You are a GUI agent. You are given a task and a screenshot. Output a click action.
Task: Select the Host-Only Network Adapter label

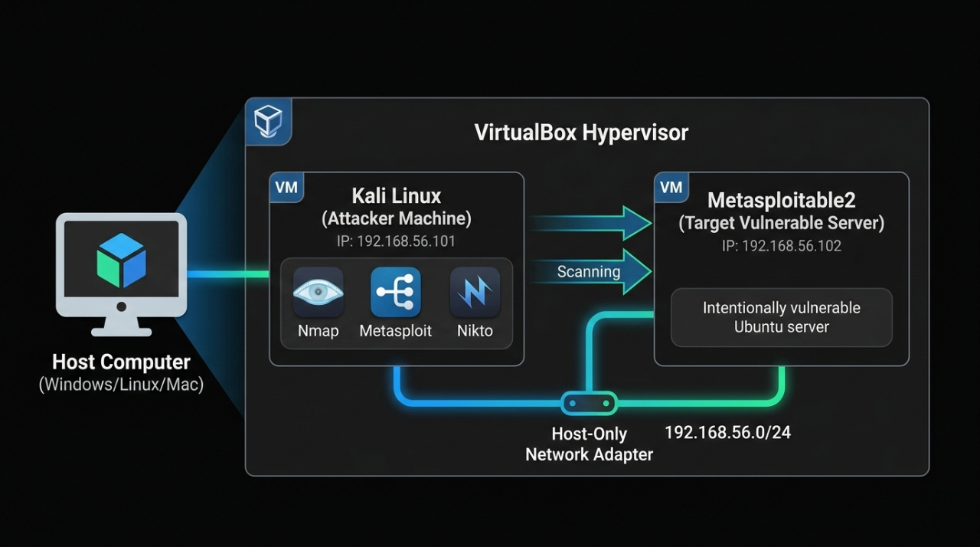tap(589, 444)
